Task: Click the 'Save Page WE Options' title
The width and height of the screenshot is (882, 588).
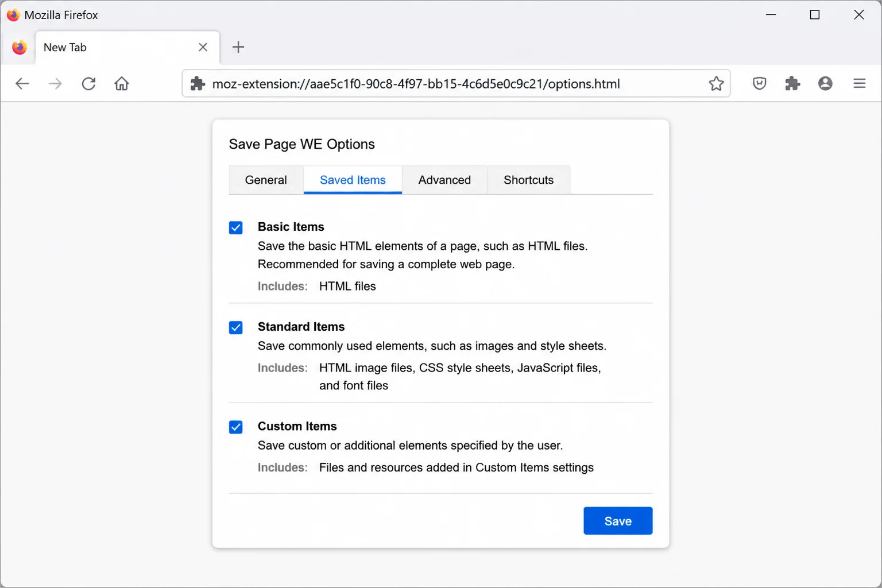Action: pyautogui.click(x=302, y=144)
